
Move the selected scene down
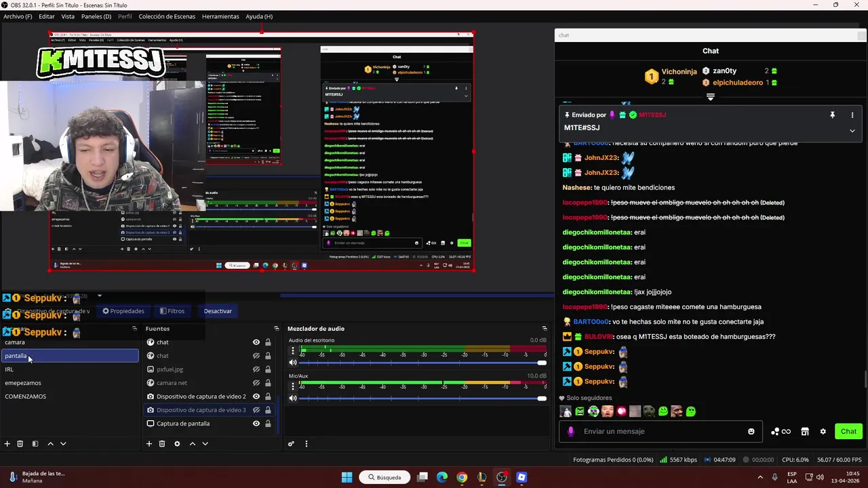pyautogui.click(x=63, y=444)
